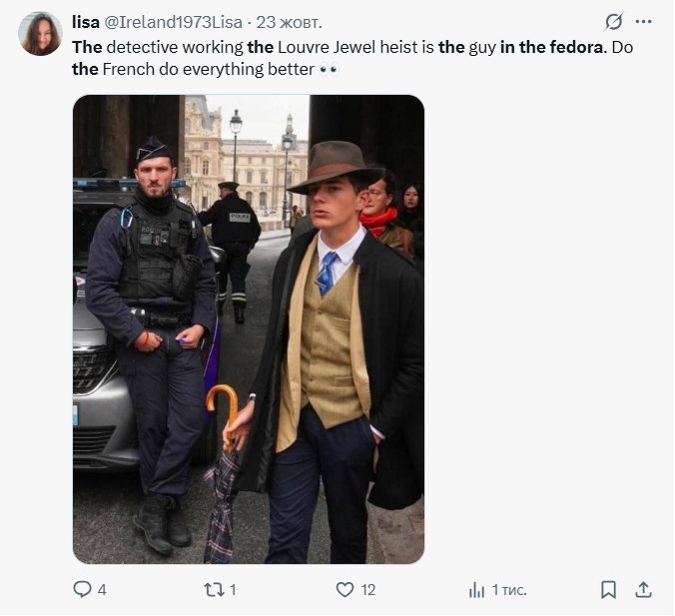Screen dimensions: 675x616
Task: Click the share upload-arrow icon
Action: coord(644,590)
